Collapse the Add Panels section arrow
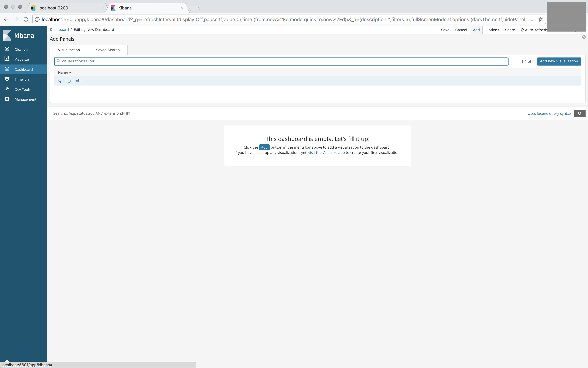The height and width of the screenshot is (368, 588). (584, 37)
